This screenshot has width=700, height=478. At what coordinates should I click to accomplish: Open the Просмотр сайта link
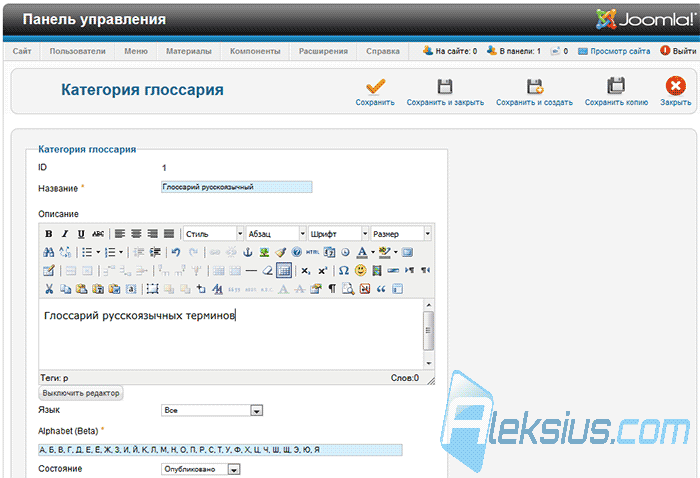(x=614, y=51)
